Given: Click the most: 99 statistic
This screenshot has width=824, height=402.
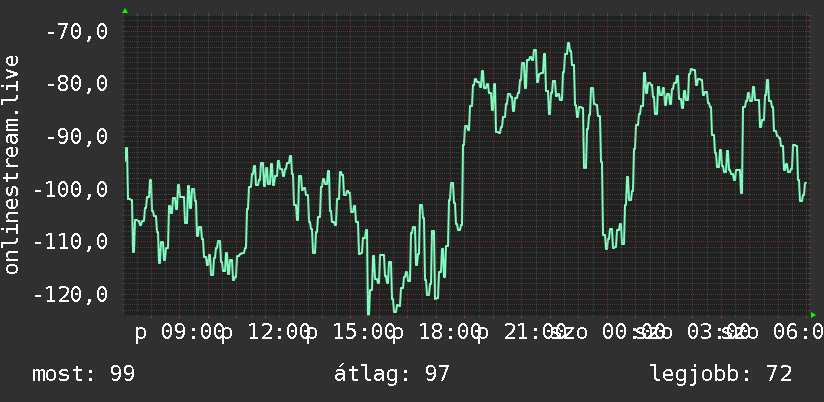Looking at the screenshot, I should coord(84,374).
